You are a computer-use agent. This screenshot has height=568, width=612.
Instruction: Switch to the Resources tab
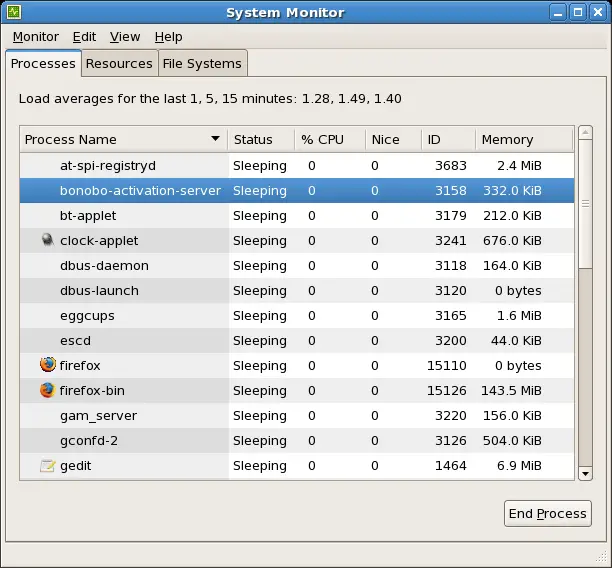click(119, 63)
